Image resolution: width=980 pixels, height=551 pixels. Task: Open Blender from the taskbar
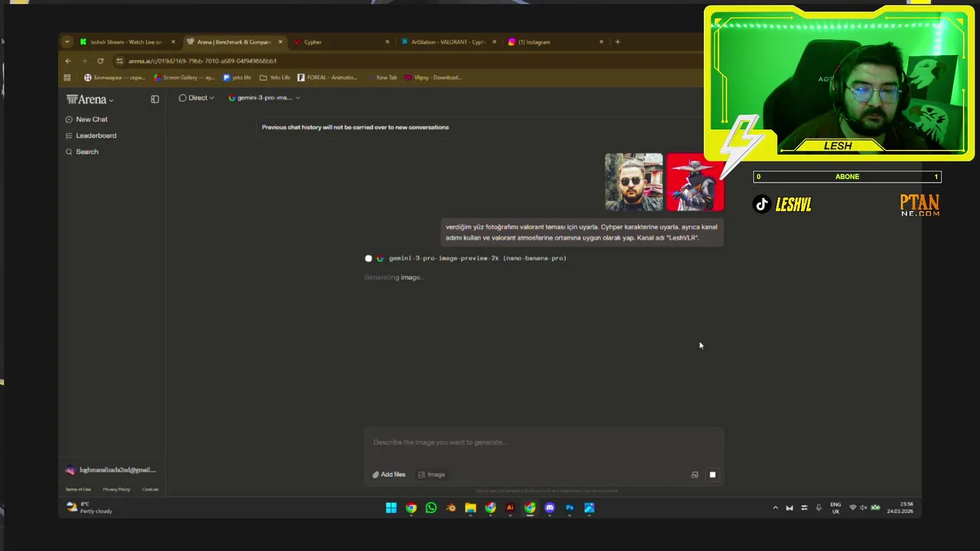point(451,507)
